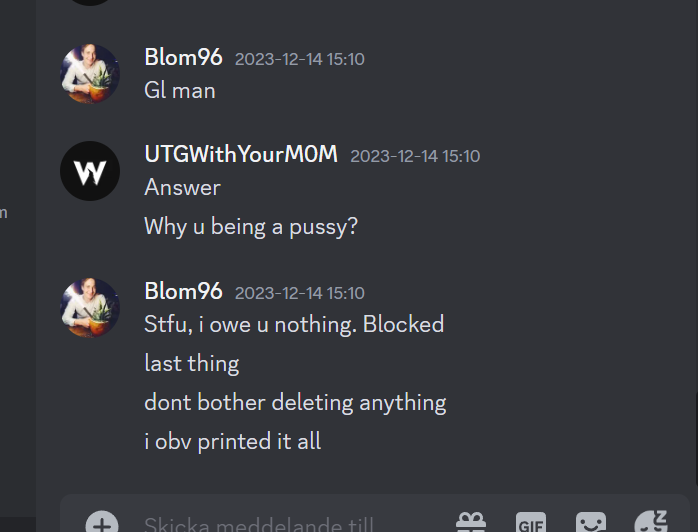This screenshot has height=532, width=698.
Task: Click UTGWithYourM0M's W avatar
Action: pyautogui.click(x=90, y=171)
